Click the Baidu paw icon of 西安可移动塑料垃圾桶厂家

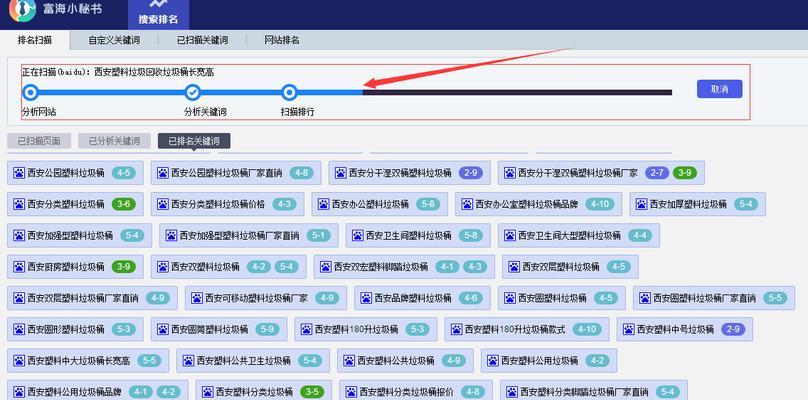197,298
